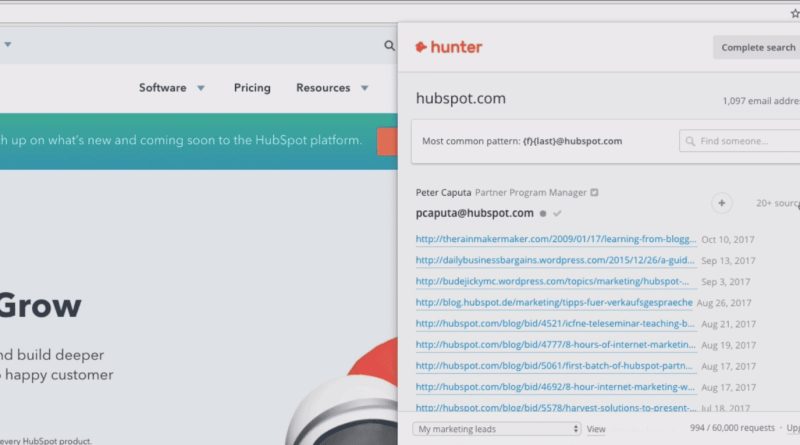Click the Software navigation label
Image resolution: width=800 pixels, height=445 pixels.
coord(163,88)
